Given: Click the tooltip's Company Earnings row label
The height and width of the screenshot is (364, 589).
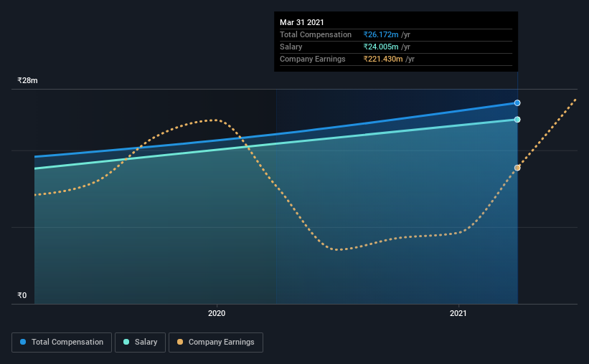Looking at the screenshot, I should click(313, 59).
